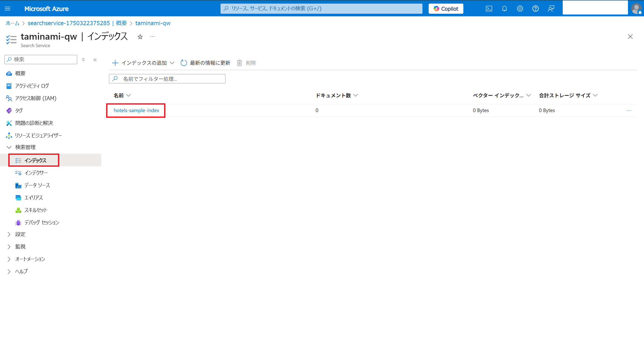Click the refresh 最新の情報に更新 icon

pos(184,63)
